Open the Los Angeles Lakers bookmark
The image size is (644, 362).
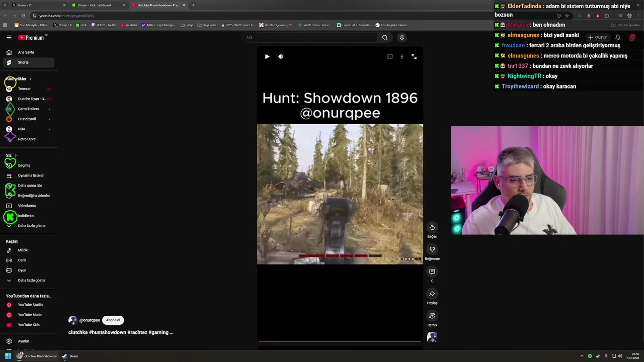(x=391, y=25)
